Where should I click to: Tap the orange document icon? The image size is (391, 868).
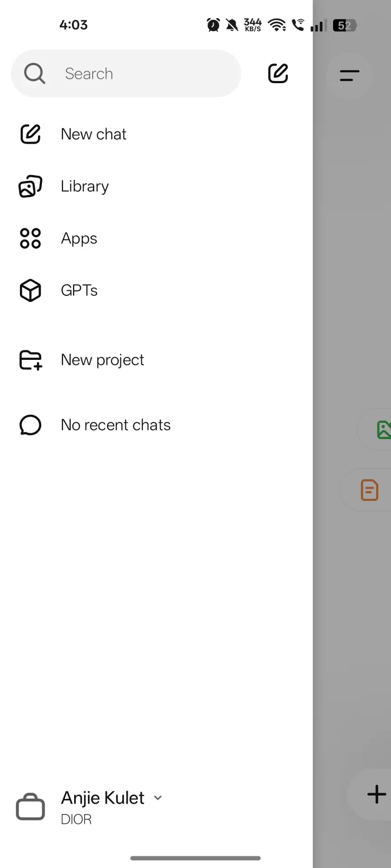[x=369, y=490]
